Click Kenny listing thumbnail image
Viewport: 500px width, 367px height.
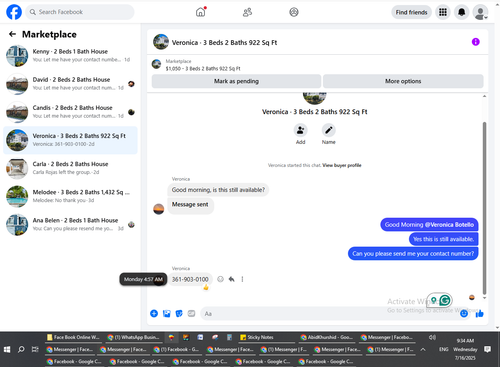click(17, 56)
